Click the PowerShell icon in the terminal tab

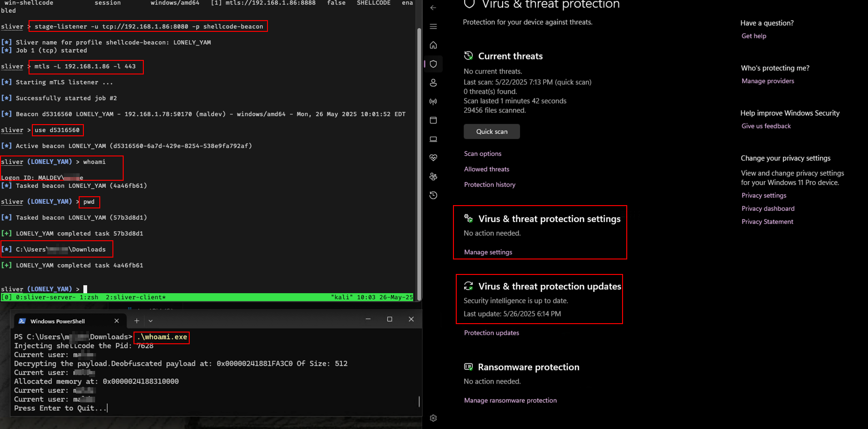[x=22, y=321]
